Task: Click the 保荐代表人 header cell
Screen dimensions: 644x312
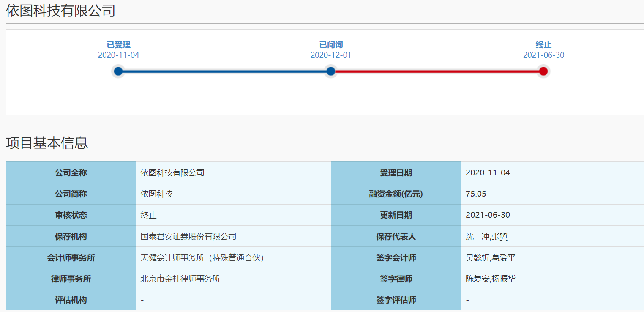Action: pyautogui.click(x=396, y=236)
